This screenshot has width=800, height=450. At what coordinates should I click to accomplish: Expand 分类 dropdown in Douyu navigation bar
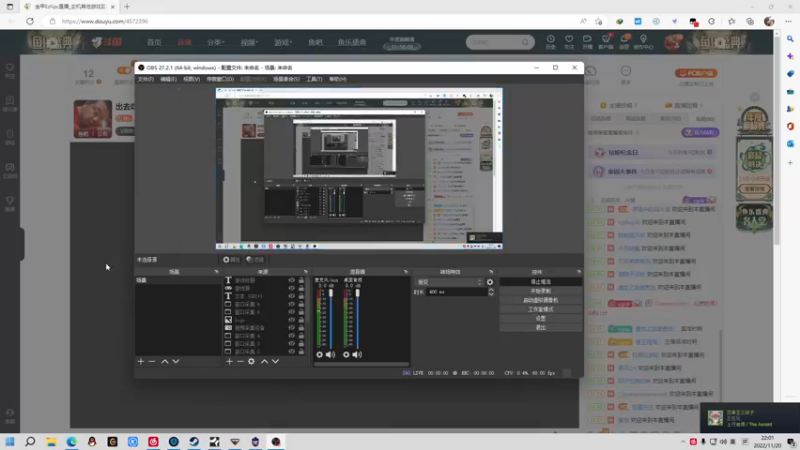pos(216,42)
